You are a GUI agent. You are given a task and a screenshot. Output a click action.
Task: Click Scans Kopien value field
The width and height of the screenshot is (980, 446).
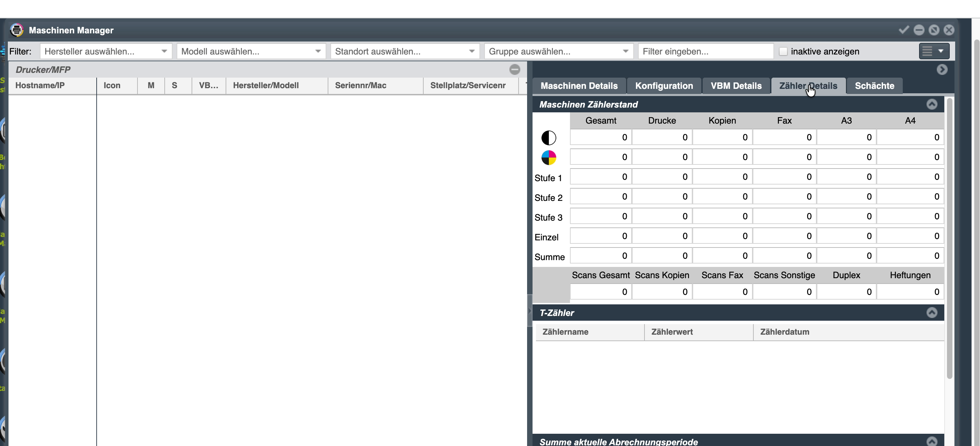662,292
